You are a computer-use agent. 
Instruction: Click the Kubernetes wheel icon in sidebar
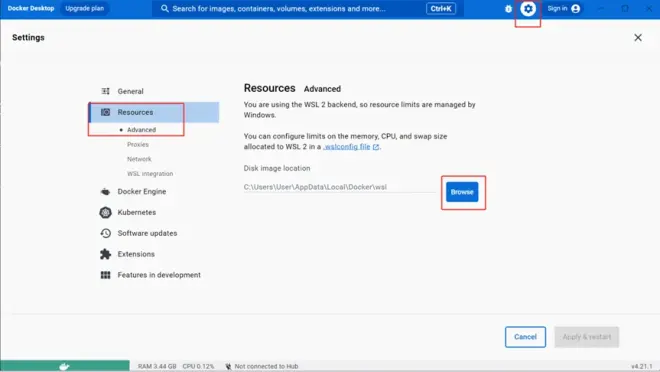[x=105, y=213]
